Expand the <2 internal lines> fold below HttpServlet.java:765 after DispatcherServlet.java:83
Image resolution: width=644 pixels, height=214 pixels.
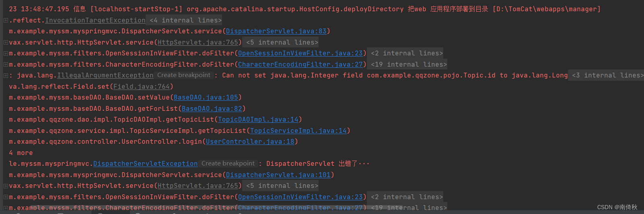point(407,53)
